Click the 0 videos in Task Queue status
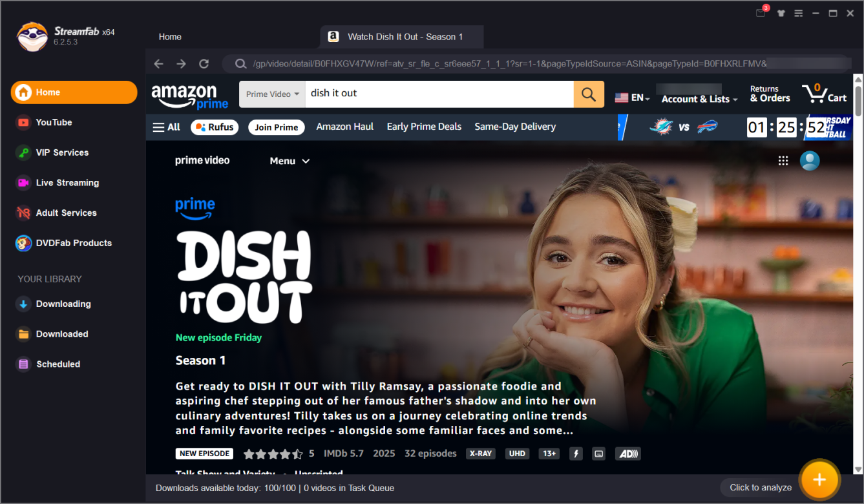Screen dimensions: 864x504 pos(349,488)
